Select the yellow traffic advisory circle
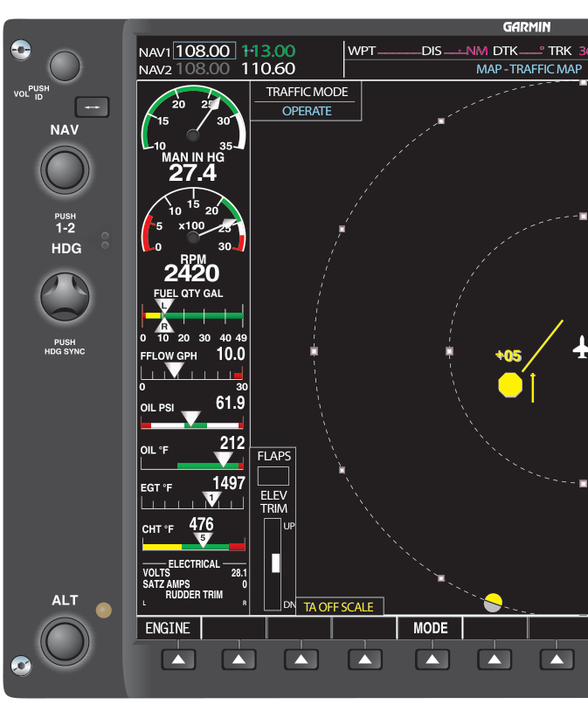The width and height of the screenshot is (588, 711). coord(510,385)
